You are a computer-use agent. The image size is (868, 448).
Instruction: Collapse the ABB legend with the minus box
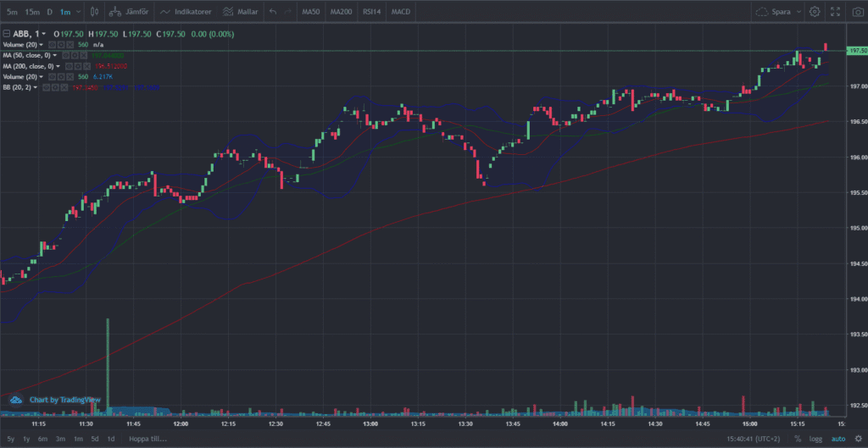6,33
